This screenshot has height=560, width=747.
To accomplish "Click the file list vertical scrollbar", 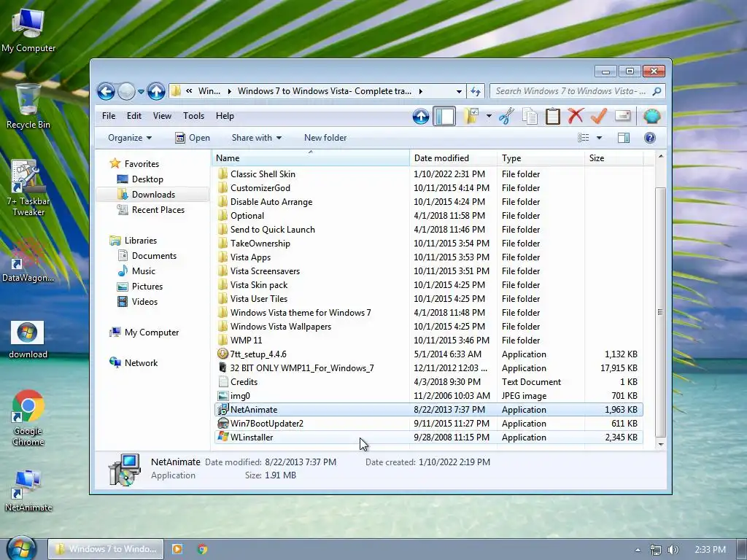I will tap(660, 312).
